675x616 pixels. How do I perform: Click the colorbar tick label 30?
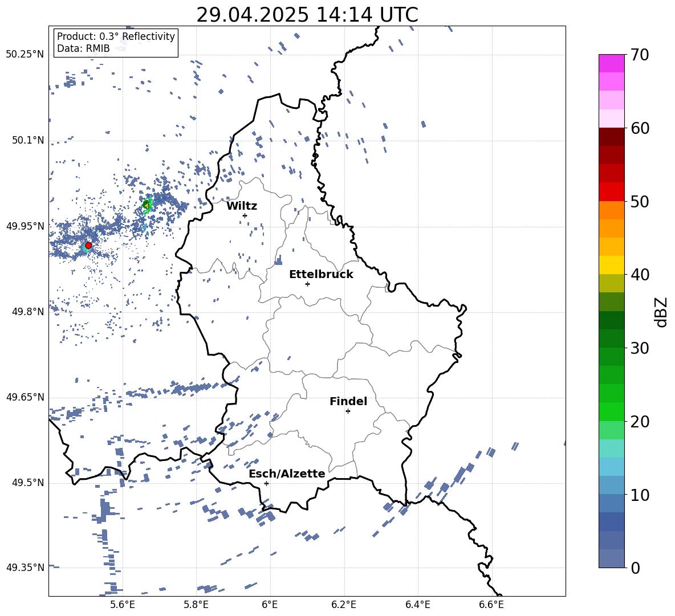(640, 348)
